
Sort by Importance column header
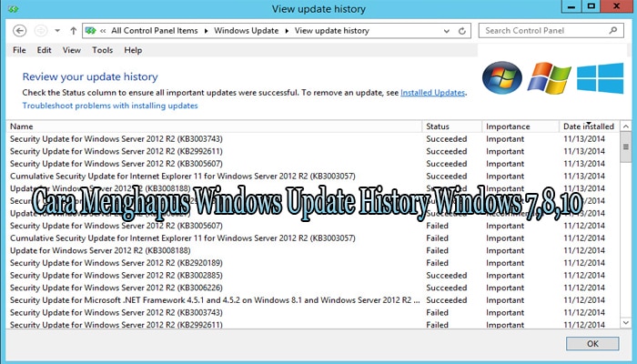click(521, 126)
